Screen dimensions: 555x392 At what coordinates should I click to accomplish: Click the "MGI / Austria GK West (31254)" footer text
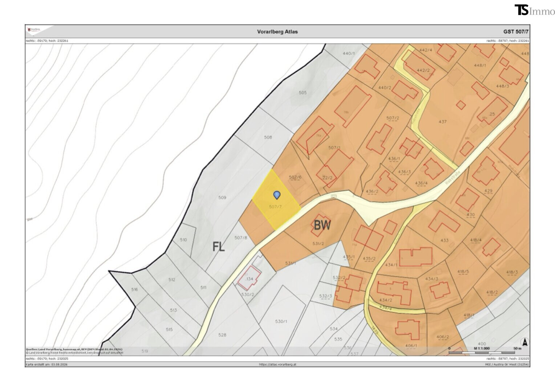(507, 364)
